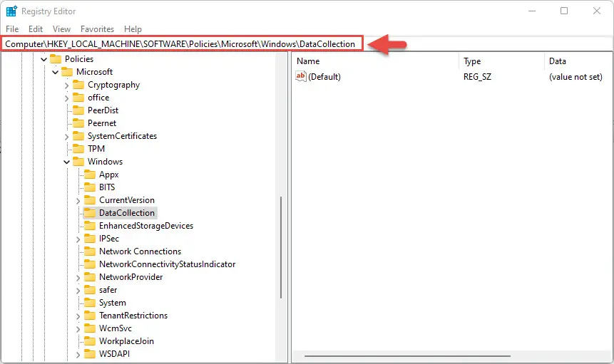The height and width of the screenshot is (364, 614).
Task: Open the Favorites menu
Action: click(x=97, y=29)
